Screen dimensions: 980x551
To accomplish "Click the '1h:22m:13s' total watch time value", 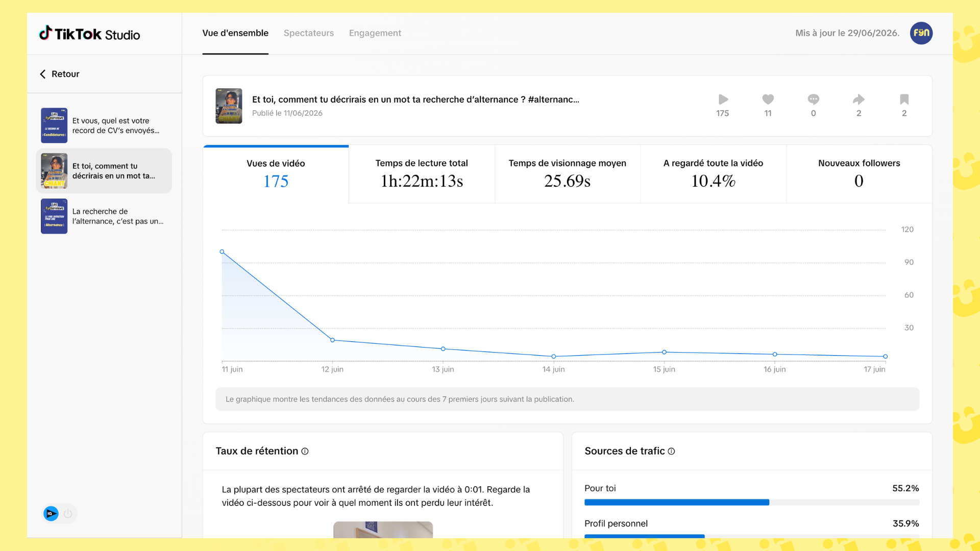I will (x=422, y=181).
